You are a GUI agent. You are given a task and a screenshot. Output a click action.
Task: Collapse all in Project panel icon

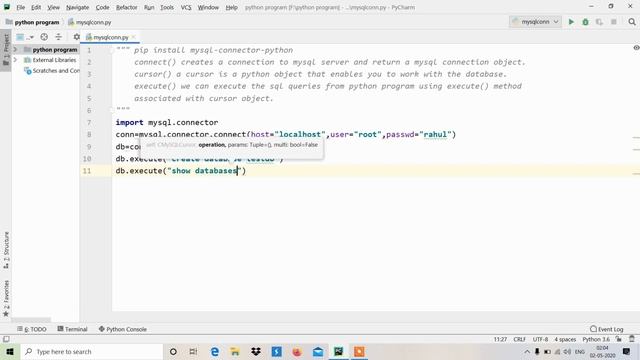(x=58, y=37)
